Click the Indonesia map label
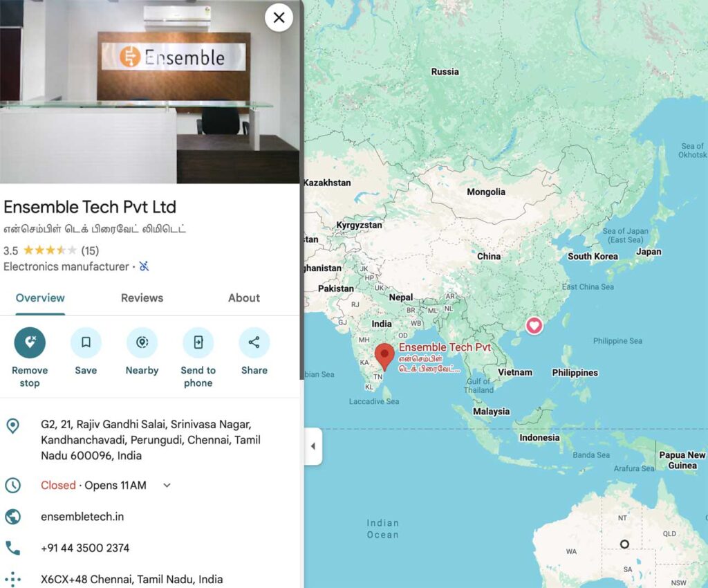This screenshot has height=588, width=708. click(x=539, y=438)
